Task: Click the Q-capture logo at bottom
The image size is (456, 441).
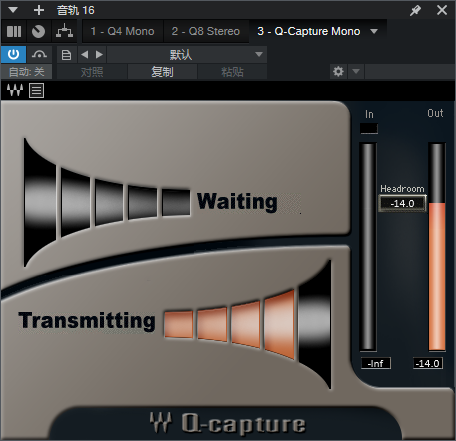Action: point(227,424)
